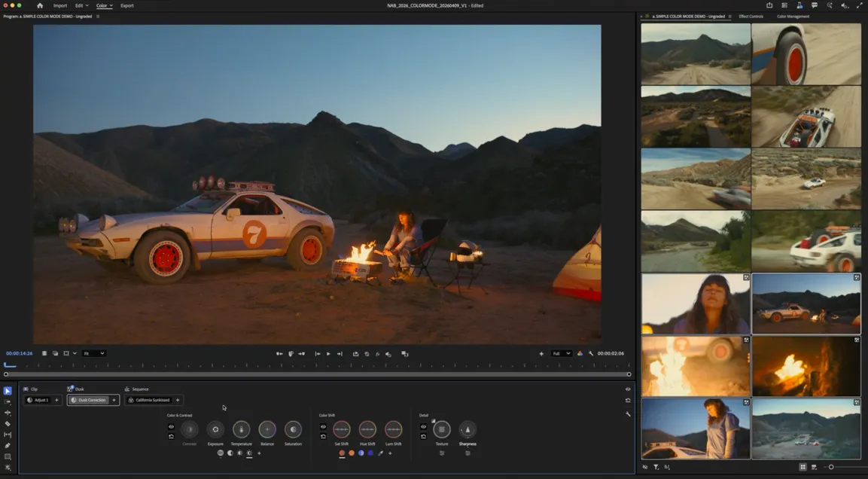Click the wrench settings icon in color panel

coord(628,413)
